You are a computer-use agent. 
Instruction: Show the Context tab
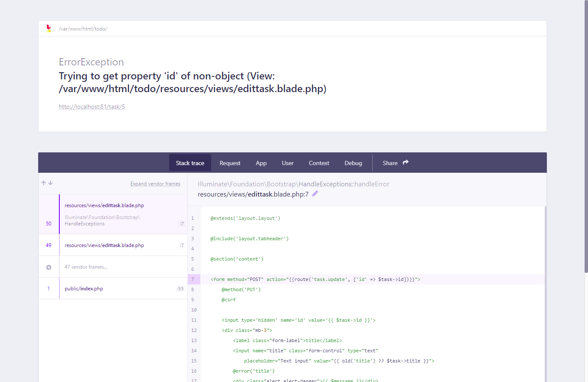[x=319, y=163]
